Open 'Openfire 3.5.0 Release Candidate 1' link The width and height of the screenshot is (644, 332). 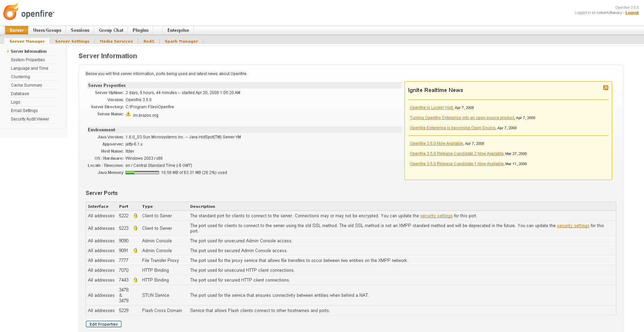[457, 164]
